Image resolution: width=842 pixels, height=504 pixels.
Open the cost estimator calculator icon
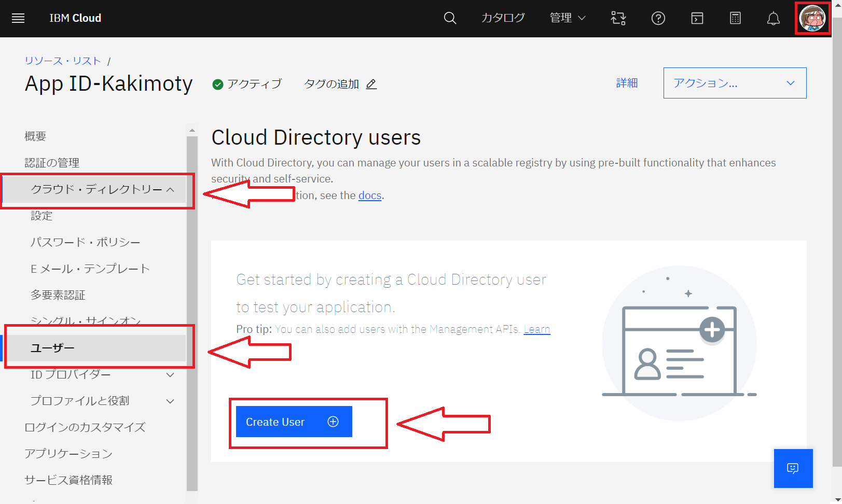click(735, 18)
